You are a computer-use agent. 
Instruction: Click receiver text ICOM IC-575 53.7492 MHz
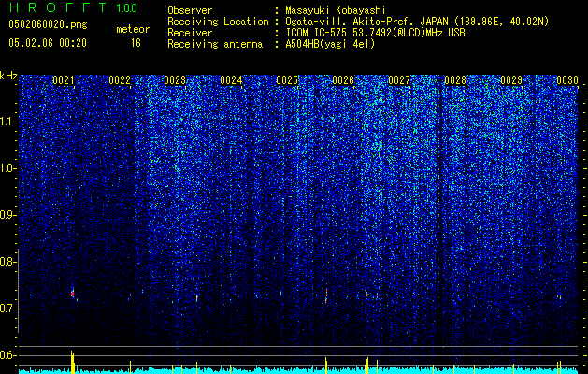click(375, 33)
